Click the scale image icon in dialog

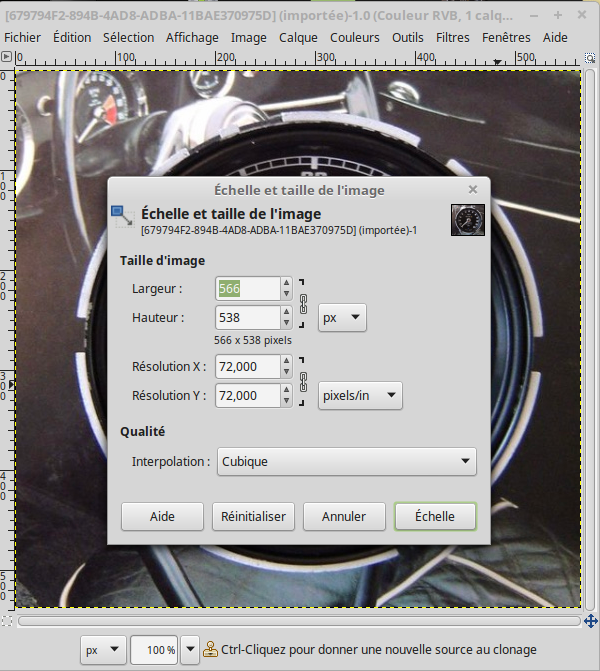[x=123, y=216]
